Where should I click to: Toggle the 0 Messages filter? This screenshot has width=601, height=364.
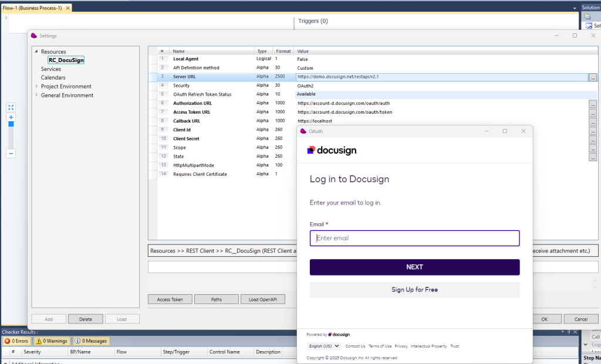90,341
